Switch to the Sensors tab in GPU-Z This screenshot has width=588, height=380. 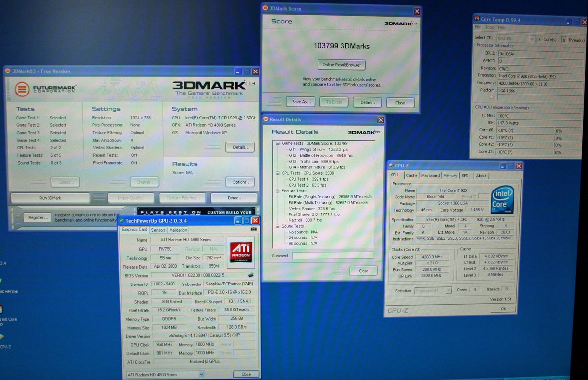(158, 230)
